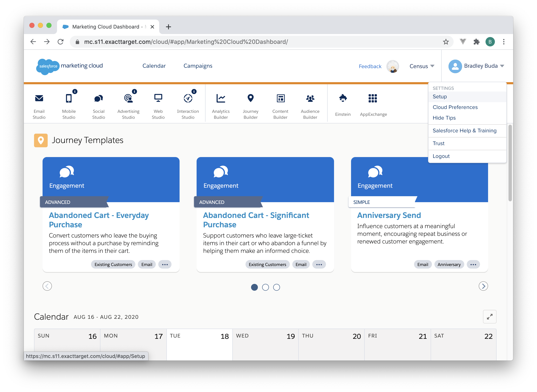This screenshot has width=537, height=392.
Task: Expand calendar to full view
Action: pos(490,316)
